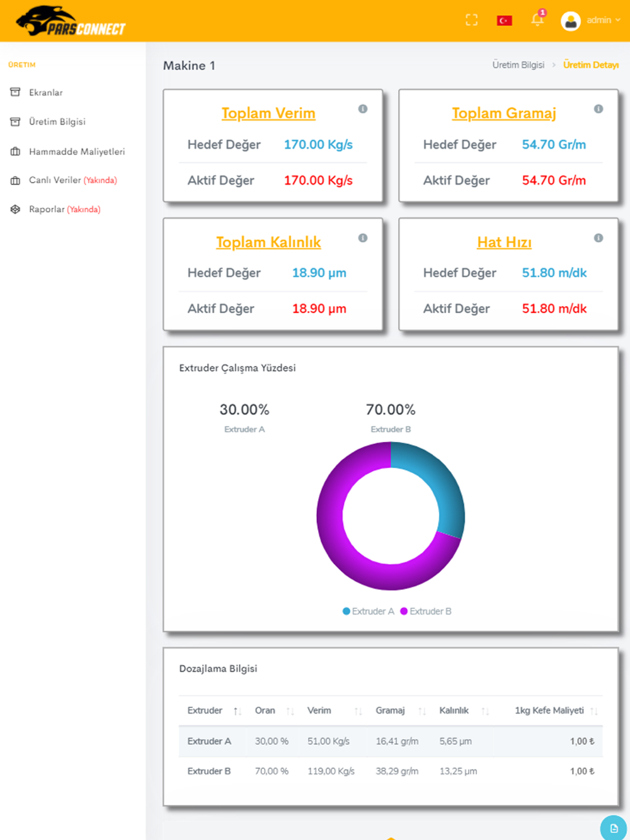Toggle Extruder A legend item in chart
The width and height of the screenshot is (630, 840).
[369, 611]
